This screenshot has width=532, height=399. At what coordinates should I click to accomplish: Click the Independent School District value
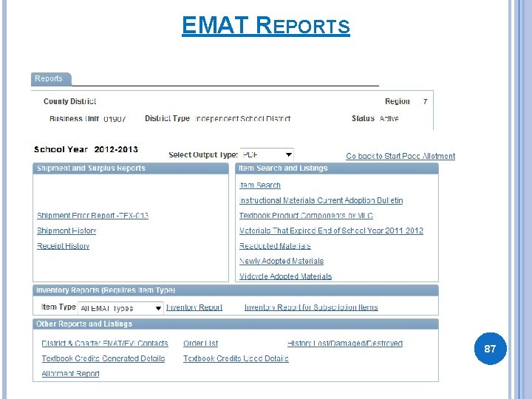(x=242, y=119)
